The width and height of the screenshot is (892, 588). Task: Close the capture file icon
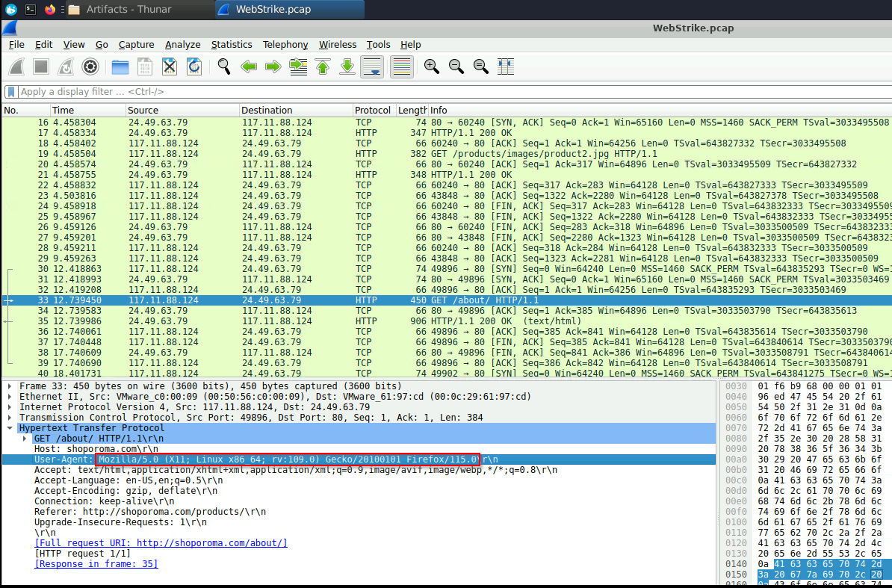170,66
